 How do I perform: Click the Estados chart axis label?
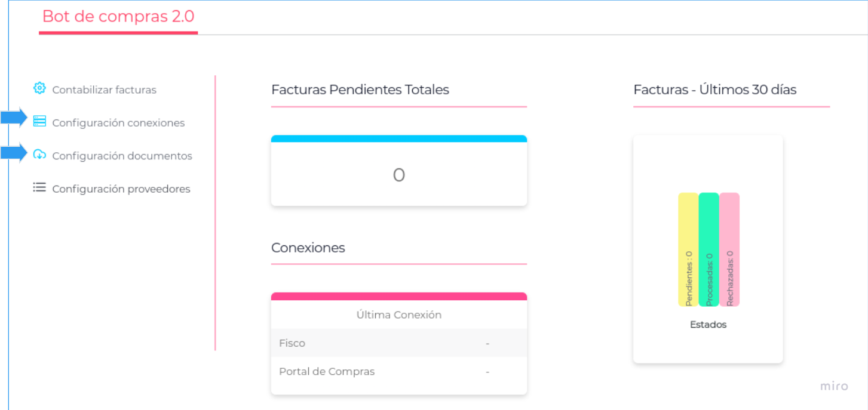pos(708,325)
